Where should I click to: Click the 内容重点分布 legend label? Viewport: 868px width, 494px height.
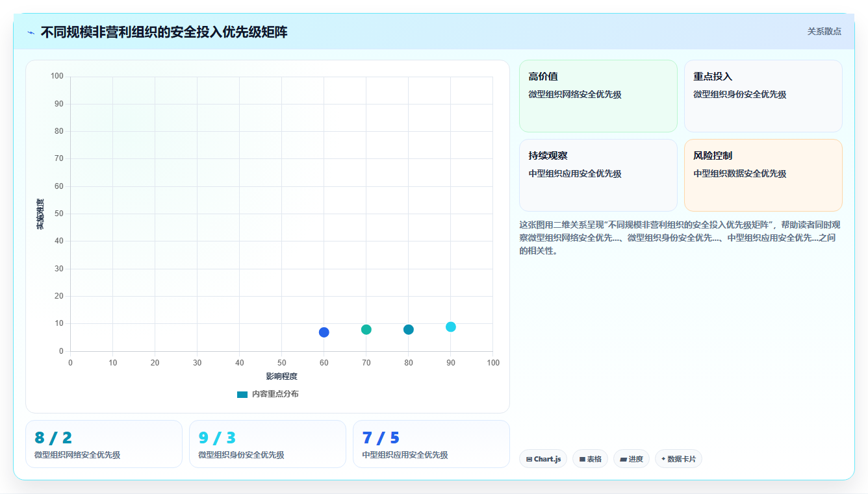[275, 394]
